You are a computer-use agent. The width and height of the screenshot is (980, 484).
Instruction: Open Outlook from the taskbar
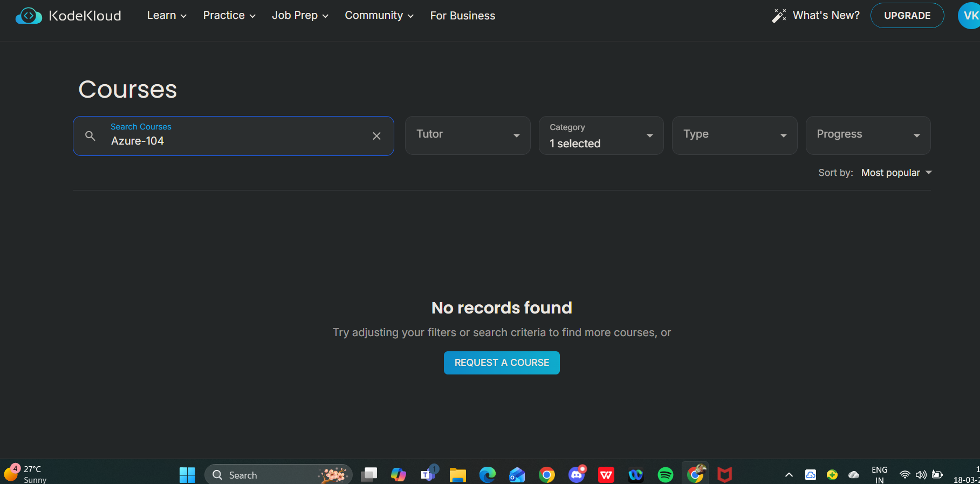[x=517, y=475]
